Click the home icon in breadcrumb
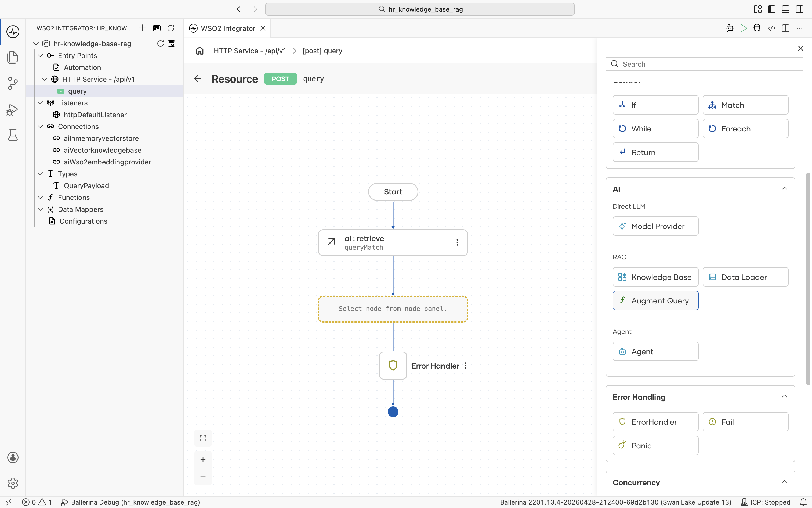The image size is (812, 508). pos(200,51)
